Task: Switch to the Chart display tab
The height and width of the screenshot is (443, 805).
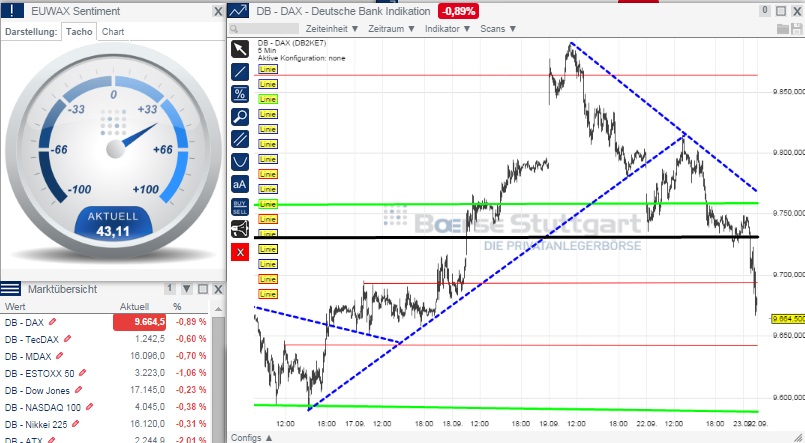Action: [x=113, y=31]
